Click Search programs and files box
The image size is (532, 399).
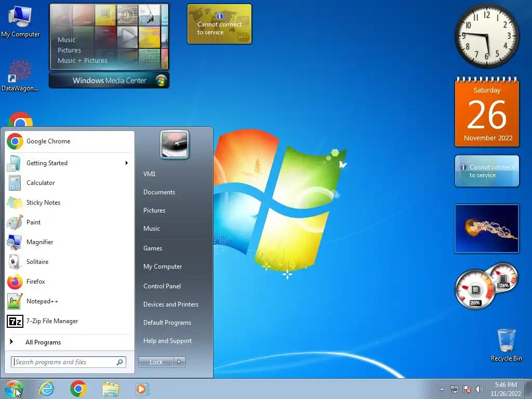pyautogui.click(x=69, y=362)
